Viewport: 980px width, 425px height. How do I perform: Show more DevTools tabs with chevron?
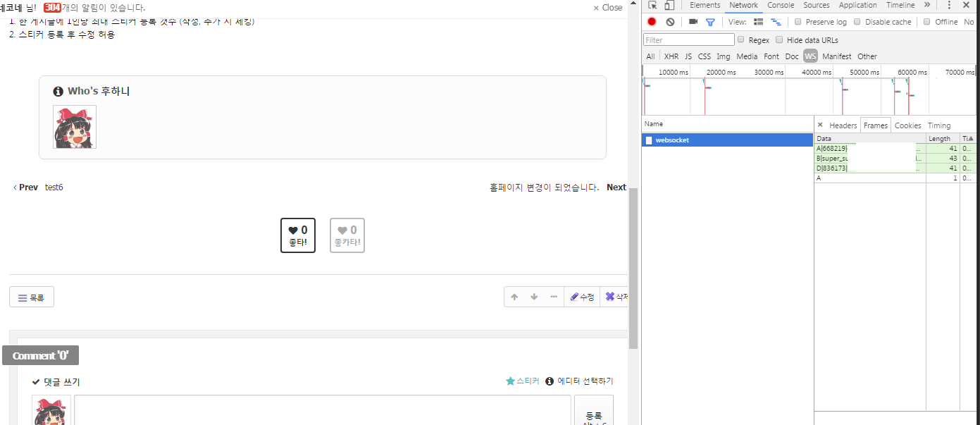(x=927, y=5)
